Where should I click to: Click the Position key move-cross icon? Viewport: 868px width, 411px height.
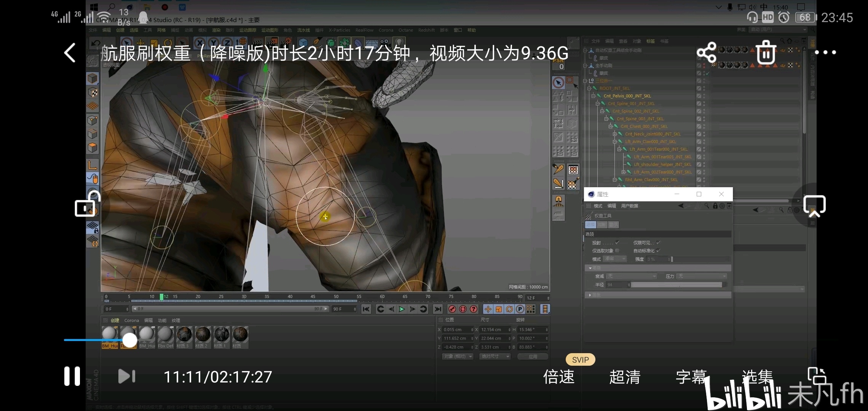point(488,309)
